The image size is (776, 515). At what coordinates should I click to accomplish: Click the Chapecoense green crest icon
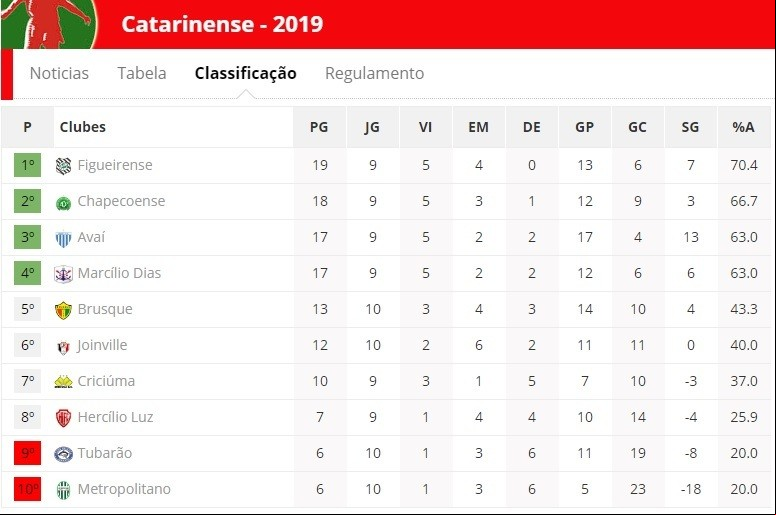tap(63, 202)
